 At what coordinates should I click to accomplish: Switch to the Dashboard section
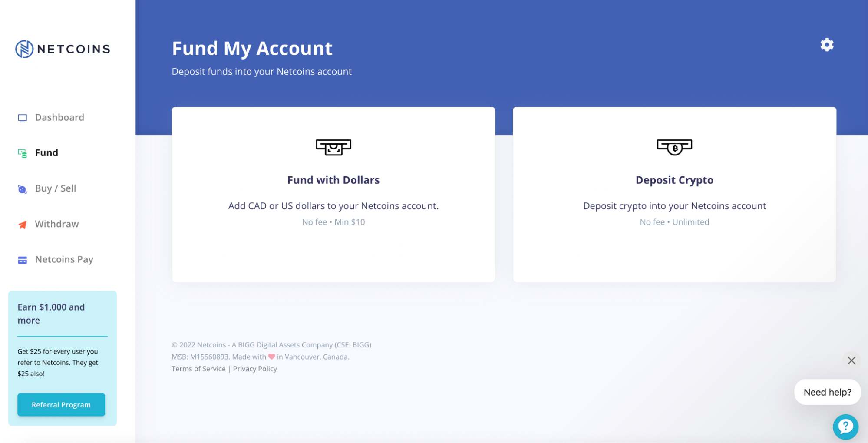point(59,117)
